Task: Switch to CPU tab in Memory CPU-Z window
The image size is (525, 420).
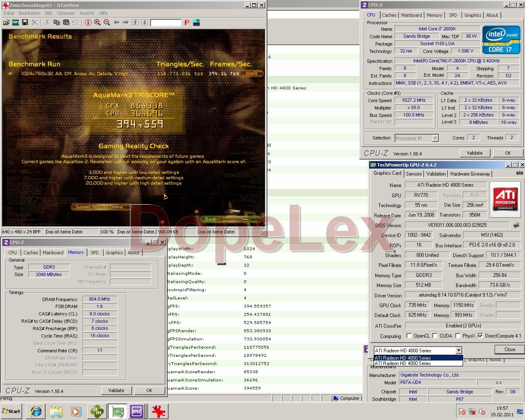Action: [13, 253]
